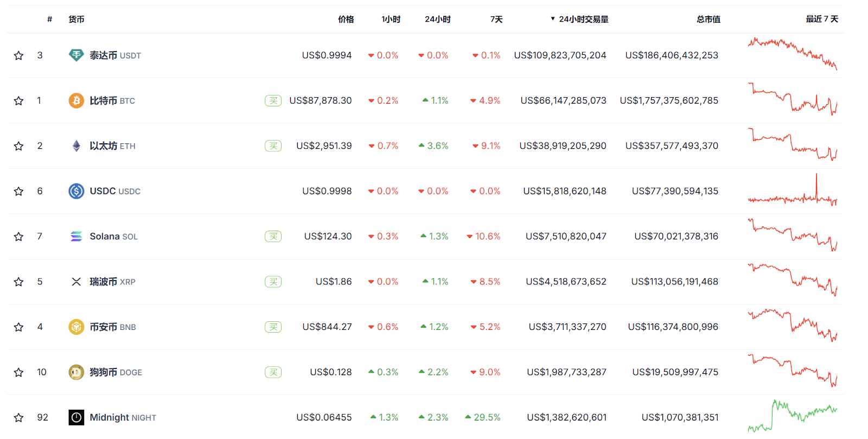Image resolution: width=868 pixels, height=439 pixels.
Task: Sort by 总市值 column header
Action: (709, 19)
